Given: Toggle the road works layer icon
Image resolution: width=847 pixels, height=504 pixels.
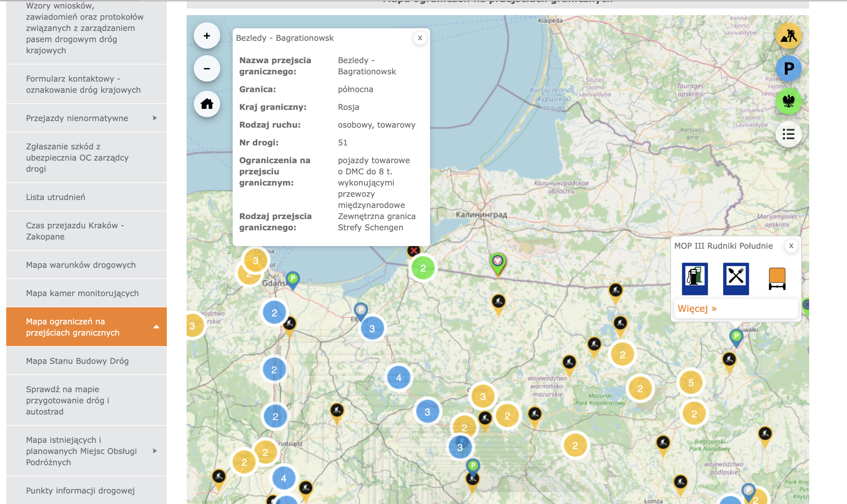Looking at the screenshot, I should (788, 36).
